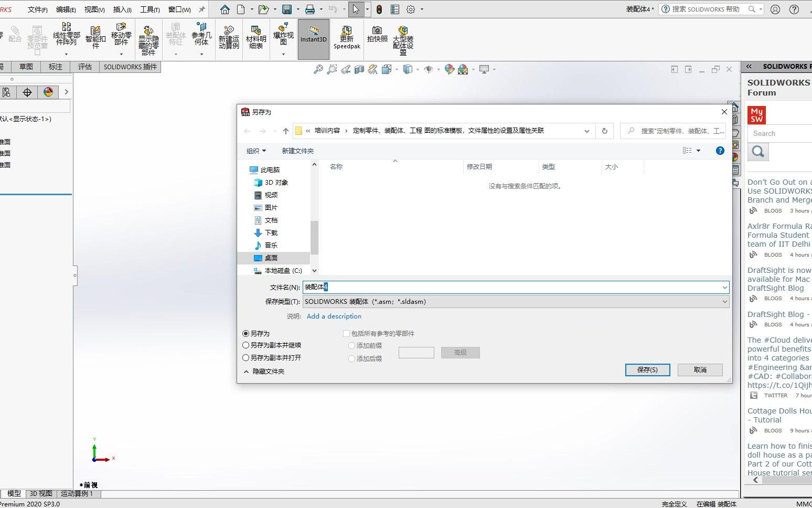Viewport: 812px width, 508px height.
Task: Open the 插入(I) menu
Action: click(122, 9)
